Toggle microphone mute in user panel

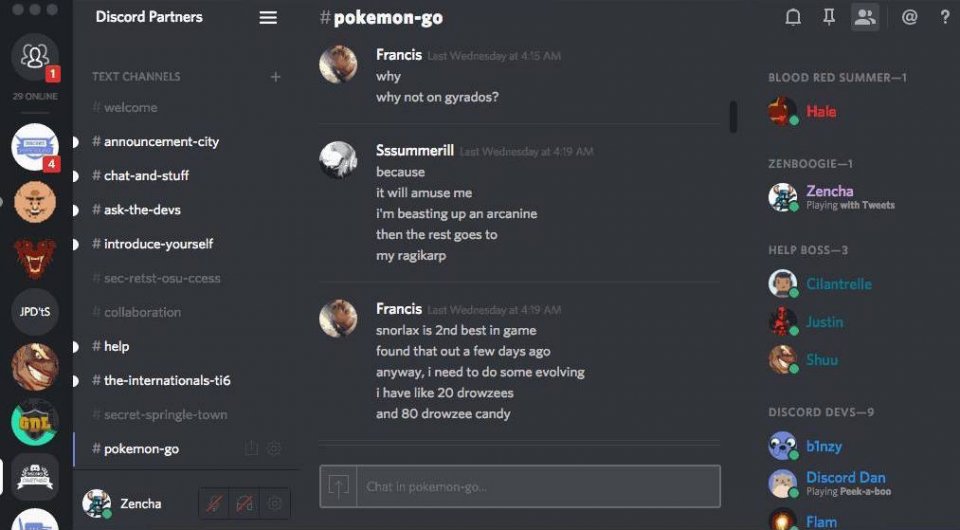(214, 504)
